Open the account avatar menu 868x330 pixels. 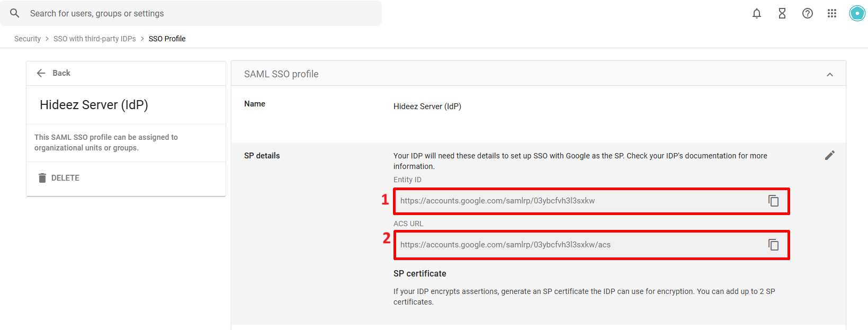pyautogui.click(x=857, y=13)
